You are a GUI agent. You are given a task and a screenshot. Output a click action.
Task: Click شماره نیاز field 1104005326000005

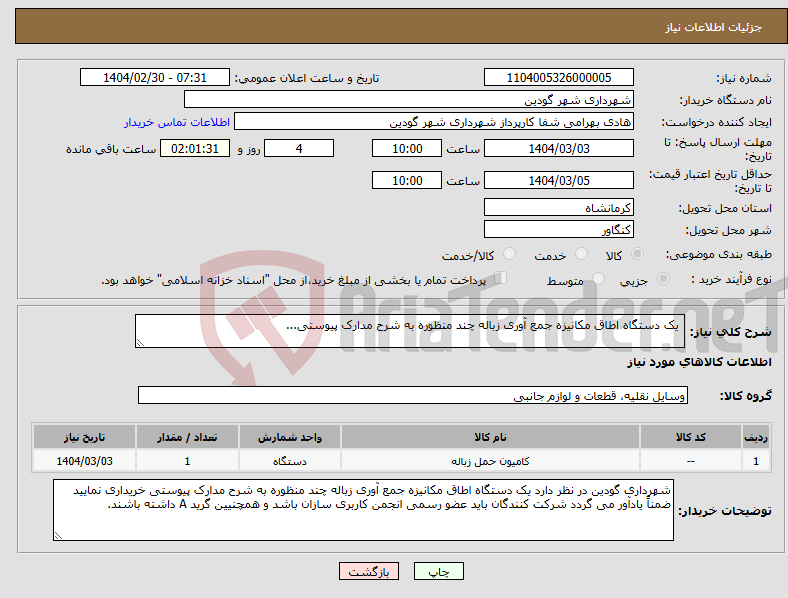pos(558,77)
